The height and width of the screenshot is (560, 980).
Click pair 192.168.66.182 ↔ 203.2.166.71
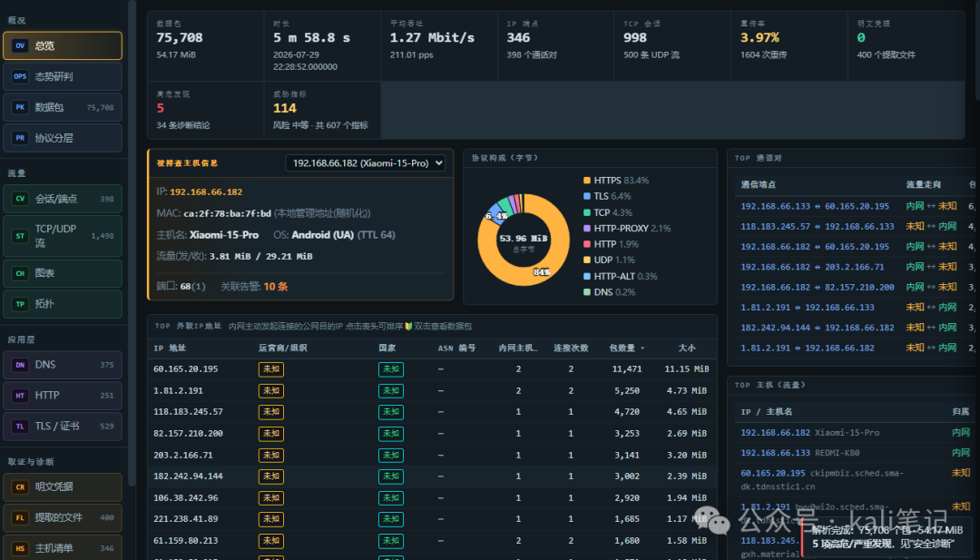pyautogui.click(x=812, y=267)
